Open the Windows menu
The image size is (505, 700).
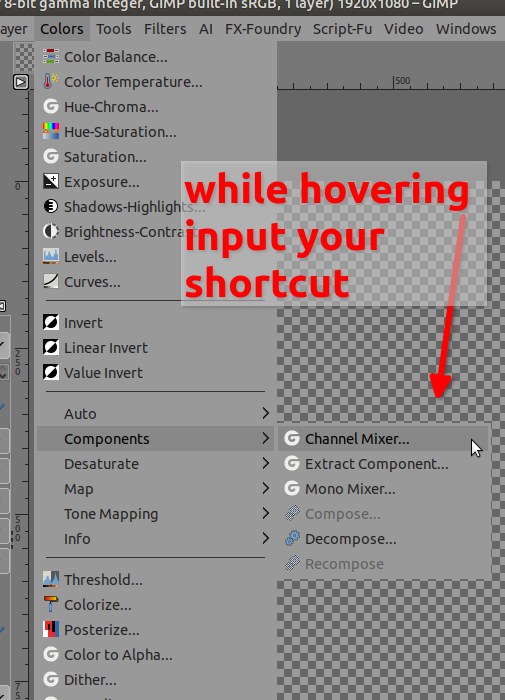(x=466, y=29)
